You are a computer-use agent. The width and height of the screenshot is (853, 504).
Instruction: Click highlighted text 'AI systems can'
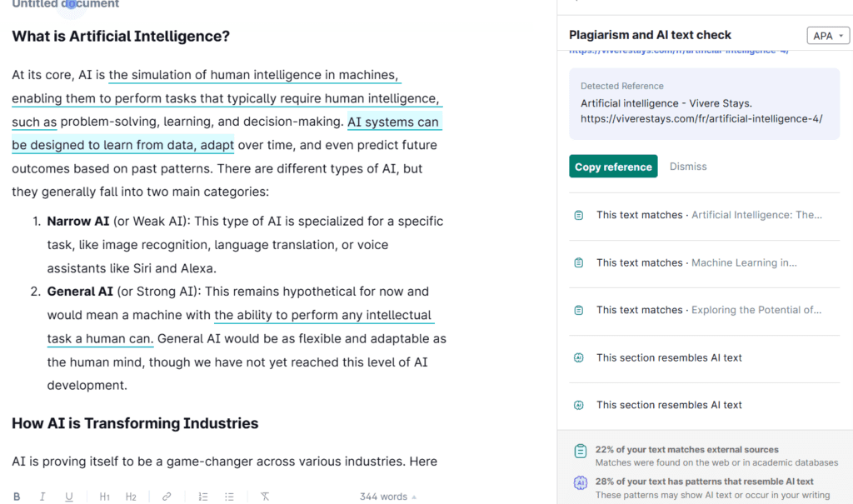[x=392, y=122]
